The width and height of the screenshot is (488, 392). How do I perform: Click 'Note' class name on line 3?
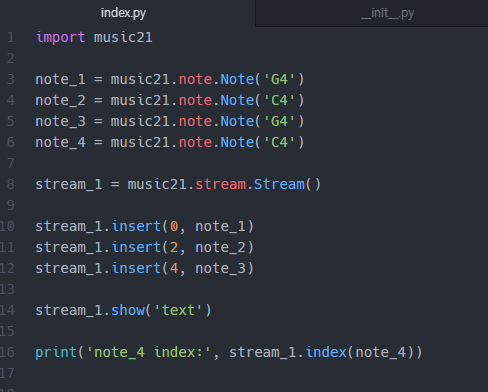237,79
